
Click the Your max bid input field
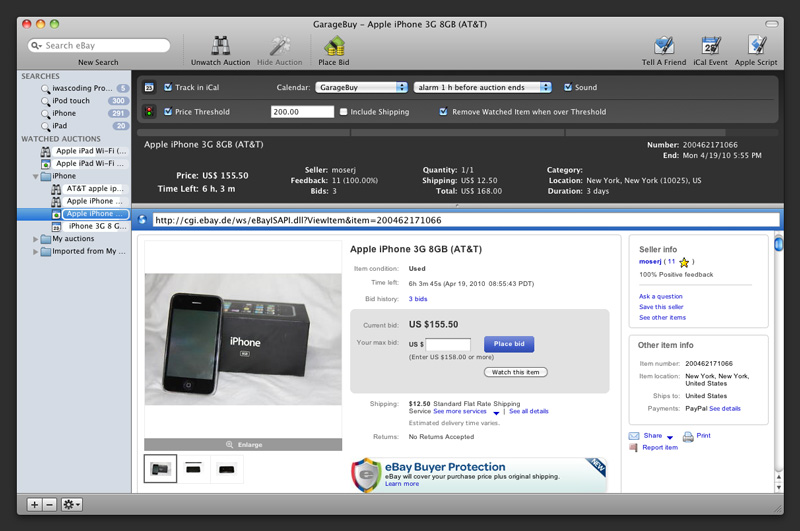coord(448,344)
